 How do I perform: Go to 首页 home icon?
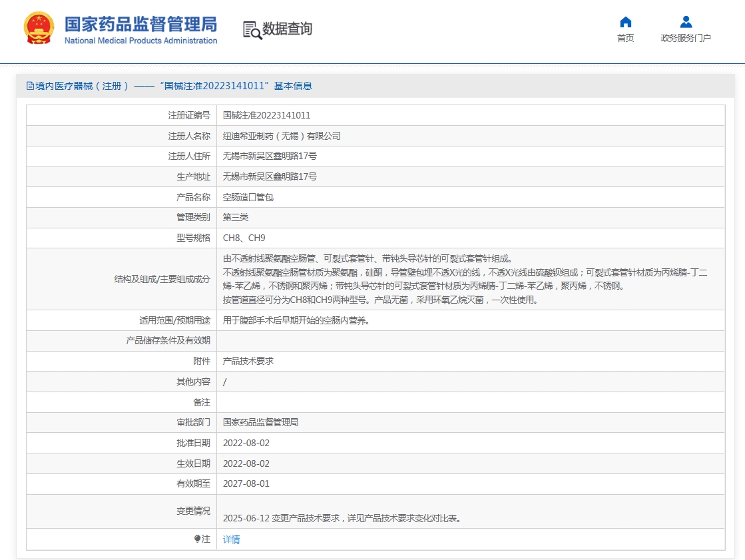tap(626, 22)
